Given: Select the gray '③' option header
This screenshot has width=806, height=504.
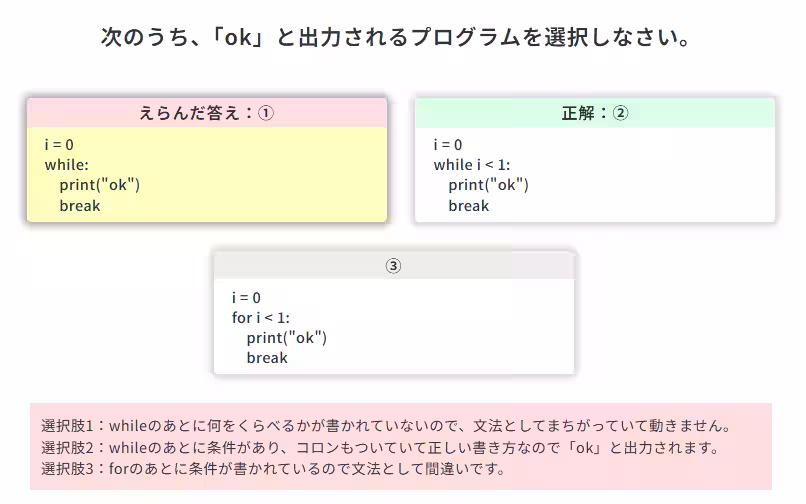Looking at the screenshot, I should (393, 265).
